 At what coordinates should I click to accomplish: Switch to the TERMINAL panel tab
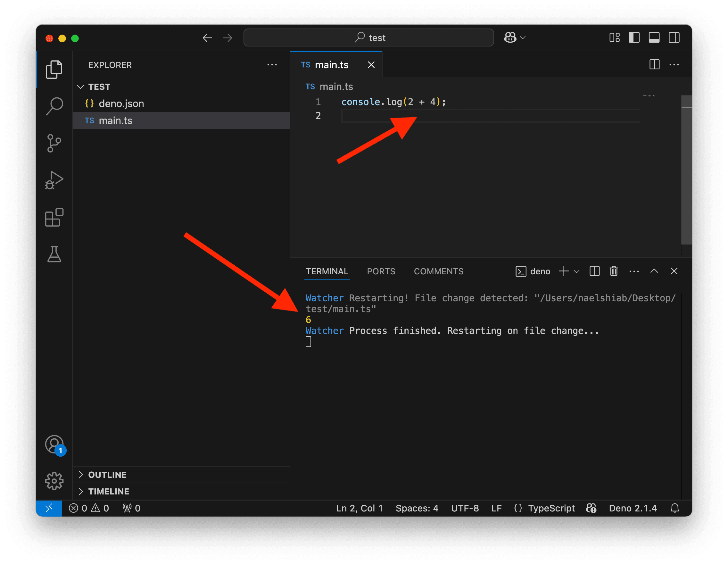click(327, 271)
